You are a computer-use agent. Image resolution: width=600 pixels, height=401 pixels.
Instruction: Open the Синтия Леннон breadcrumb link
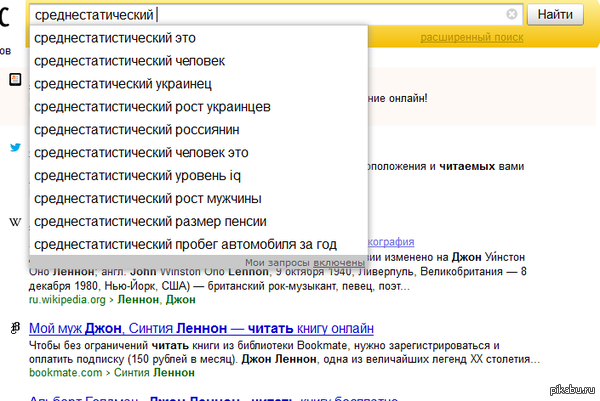(154, 373)
